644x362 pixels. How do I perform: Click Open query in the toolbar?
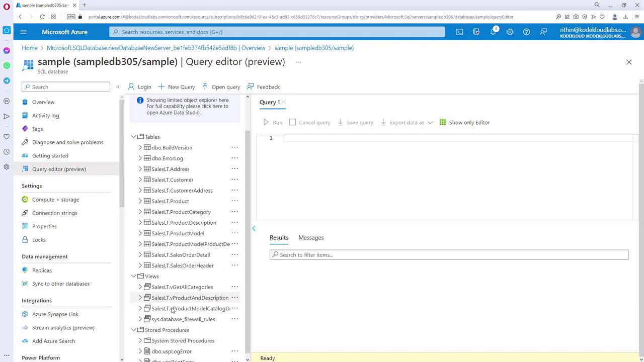pyautogui.click(x=221, y=87)
